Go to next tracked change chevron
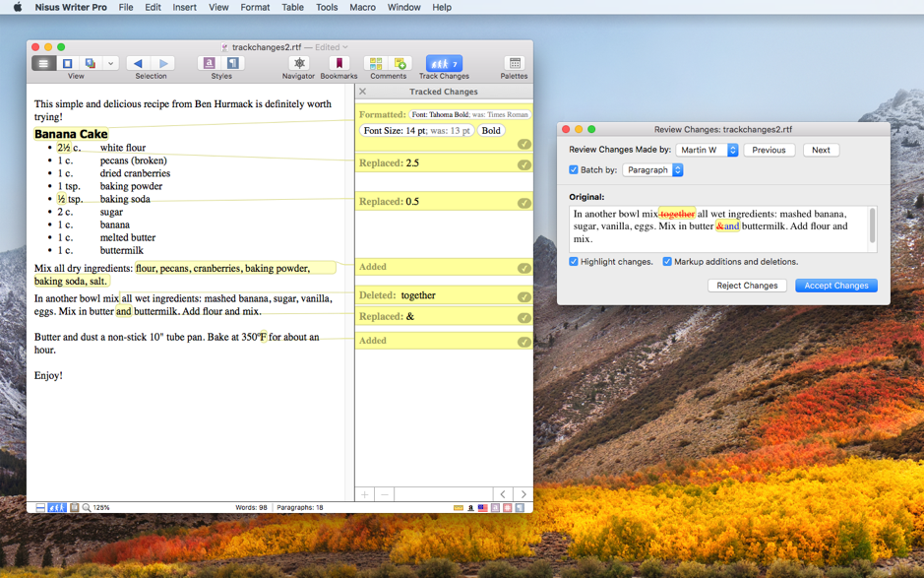 (x=524, y=494)
